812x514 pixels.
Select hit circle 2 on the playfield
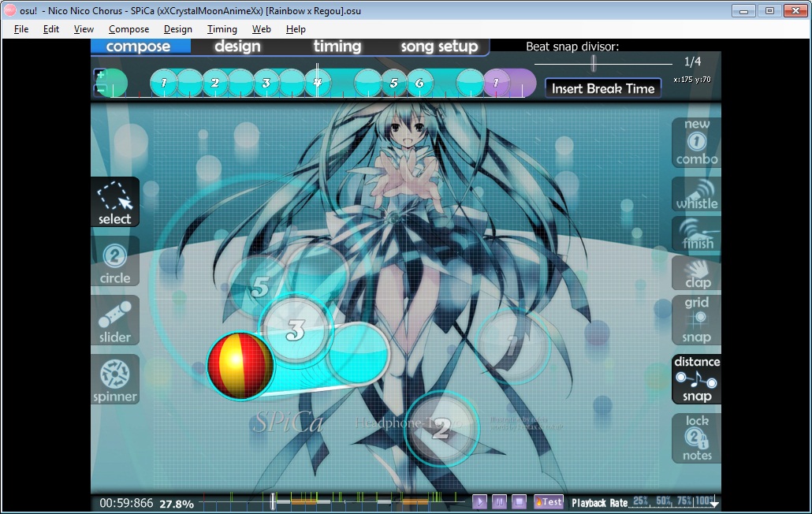[441, 428]
